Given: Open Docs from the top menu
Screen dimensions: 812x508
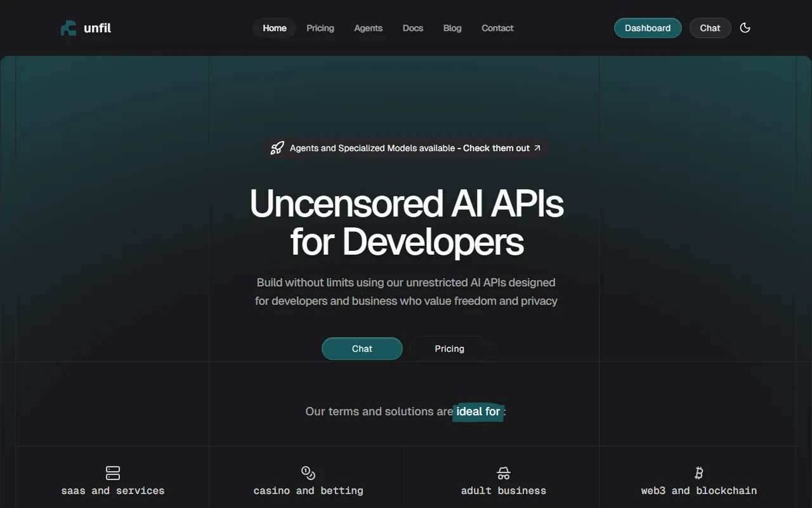Looking at the screenshot, I should [x=413, y=28].
